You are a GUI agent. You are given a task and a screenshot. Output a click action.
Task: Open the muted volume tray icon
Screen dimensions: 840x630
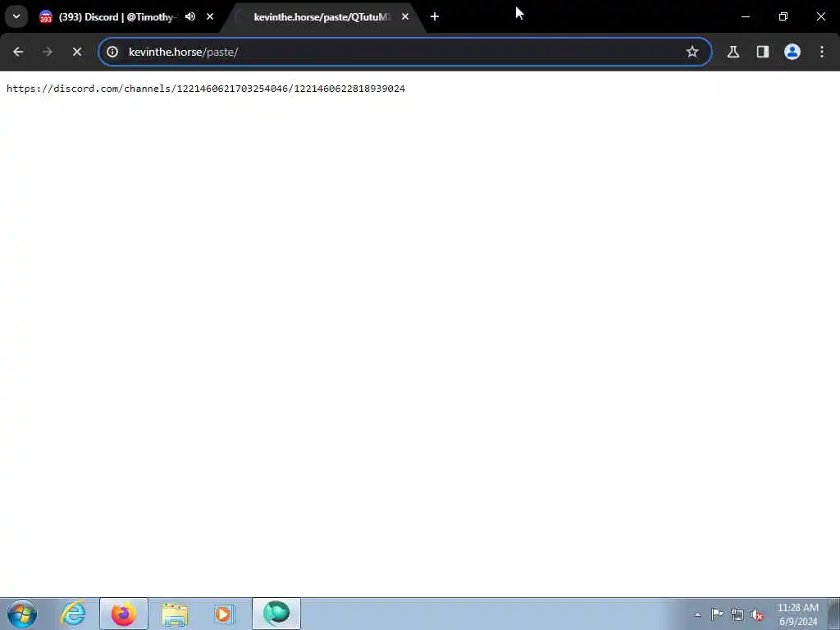[757, 614]
